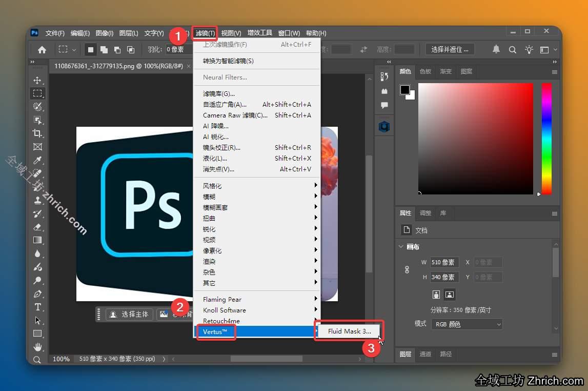Select the Dodge tool
588x391 pixels.
click(37, 280)
